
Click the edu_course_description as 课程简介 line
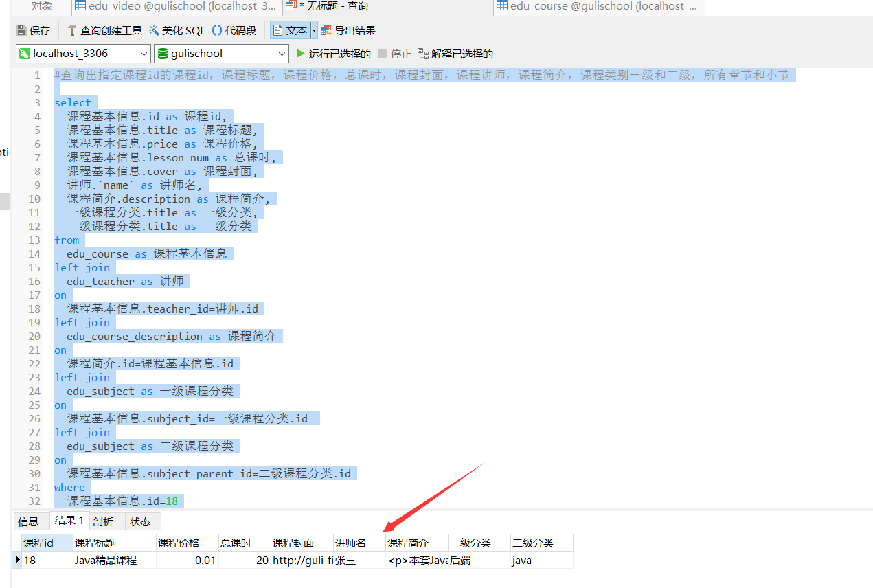(x=172, y=336)
